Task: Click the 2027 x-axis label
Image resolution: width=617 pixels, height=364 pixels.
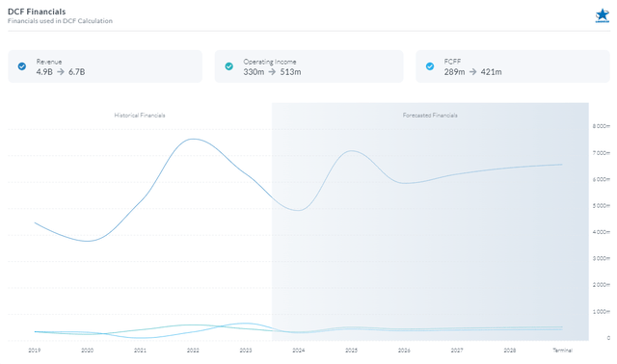Action: coord(457,351)
